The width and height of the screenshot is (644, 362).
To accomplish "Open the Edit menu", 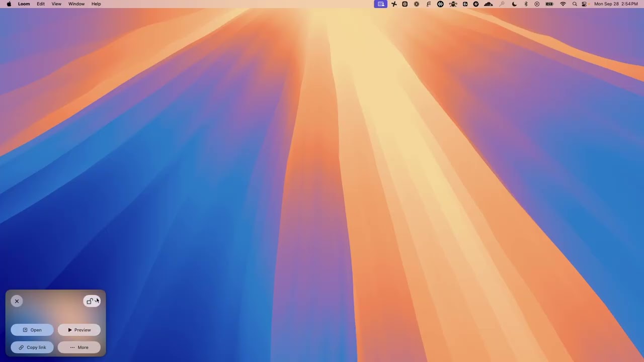I will pyautogui.click(x=41, y=4).
